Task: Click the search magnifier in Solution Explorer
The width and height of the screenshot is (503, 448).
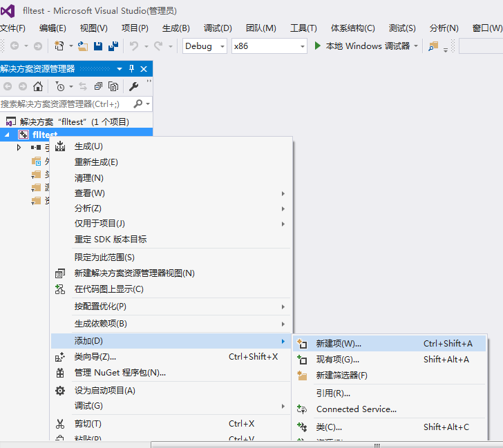Action: (138, 104)
